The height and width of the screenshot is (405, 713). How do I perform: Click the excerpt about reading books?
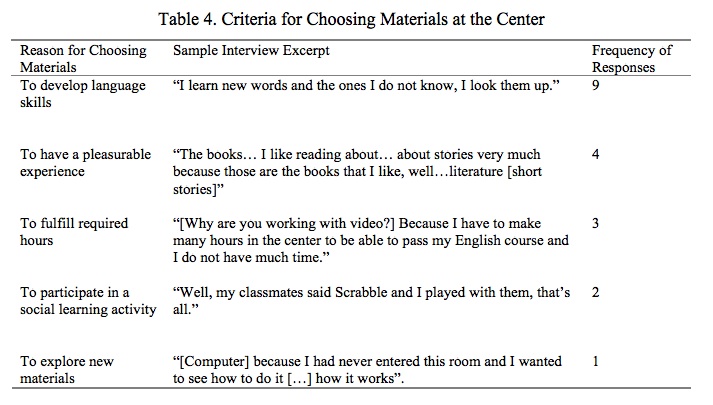pyautogui.click(x=357, y=171)
